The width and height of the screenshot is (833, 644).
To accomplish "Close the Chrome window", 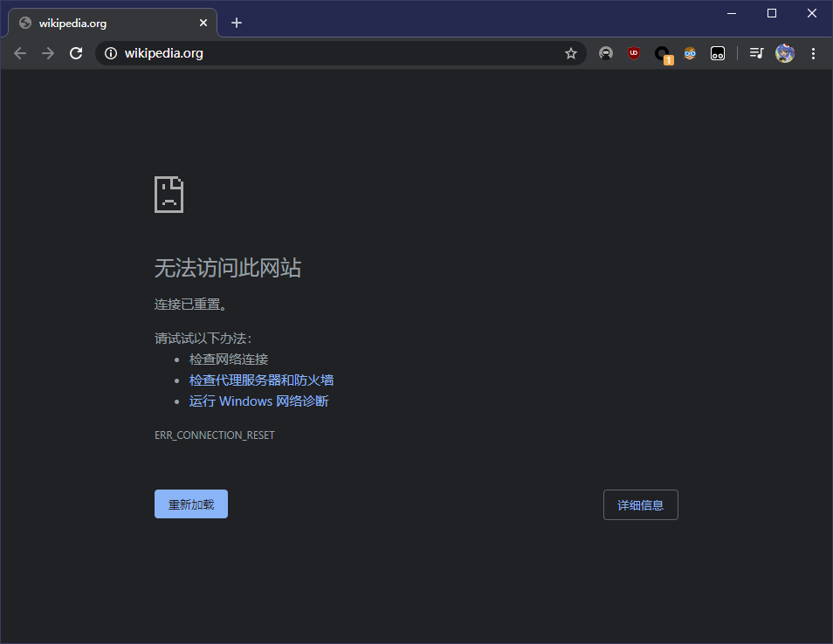I will pos(812,13).
